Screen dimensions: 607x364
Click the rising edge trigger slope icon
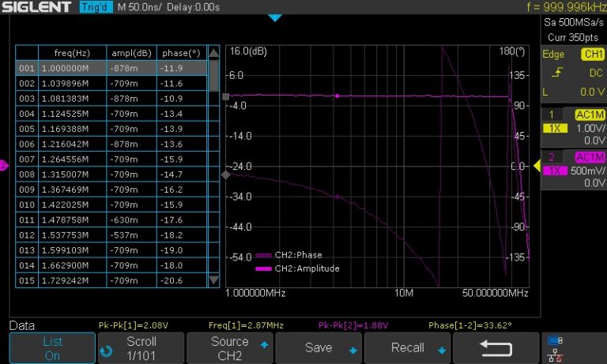(x=557, y=73)
